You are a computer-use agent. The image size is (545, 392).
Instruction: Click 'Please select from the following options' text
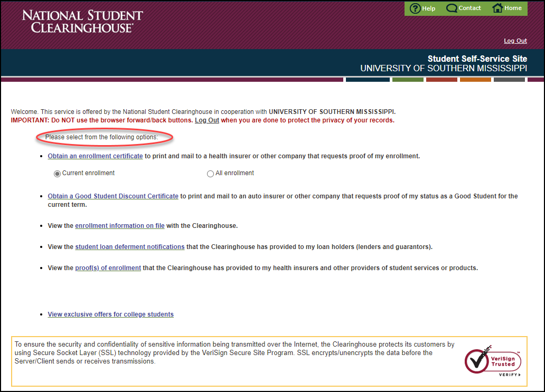tap(101, 137)
